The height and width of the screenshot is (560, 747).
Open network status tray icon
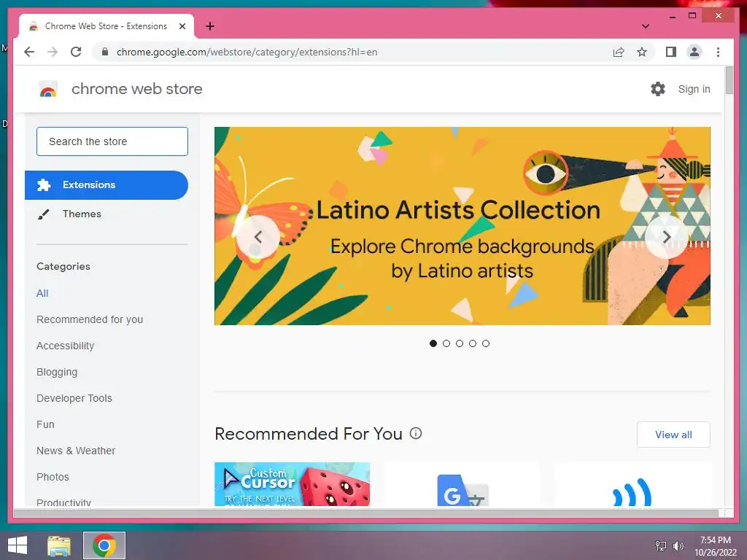(661, 545)
